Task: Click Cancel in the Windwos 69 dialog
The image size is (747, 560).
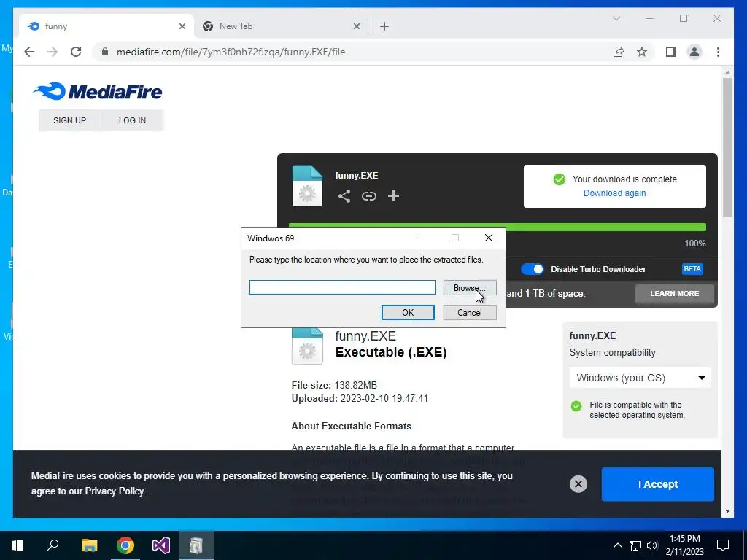Action: tap(470, 312)
